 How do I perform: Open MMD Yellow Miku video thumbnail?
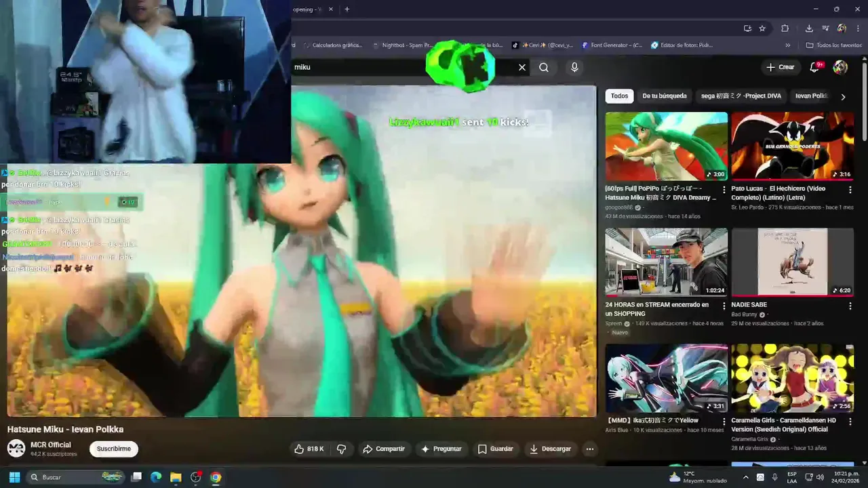tap(667, 378)
